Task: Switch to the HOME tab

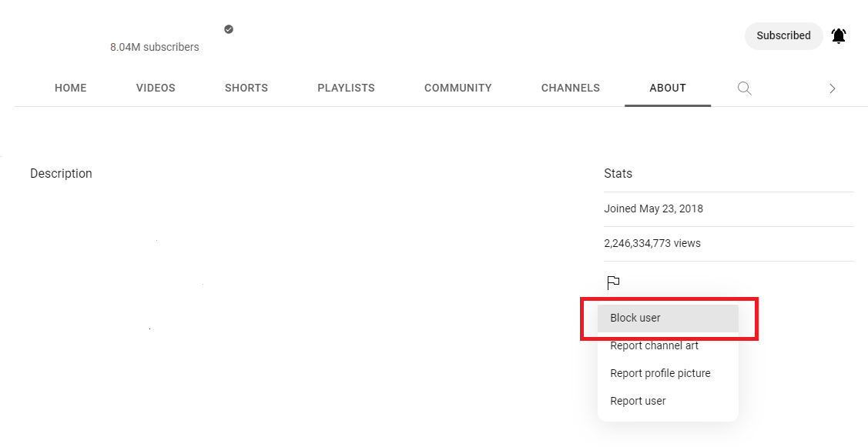Action: pos(70,88)
